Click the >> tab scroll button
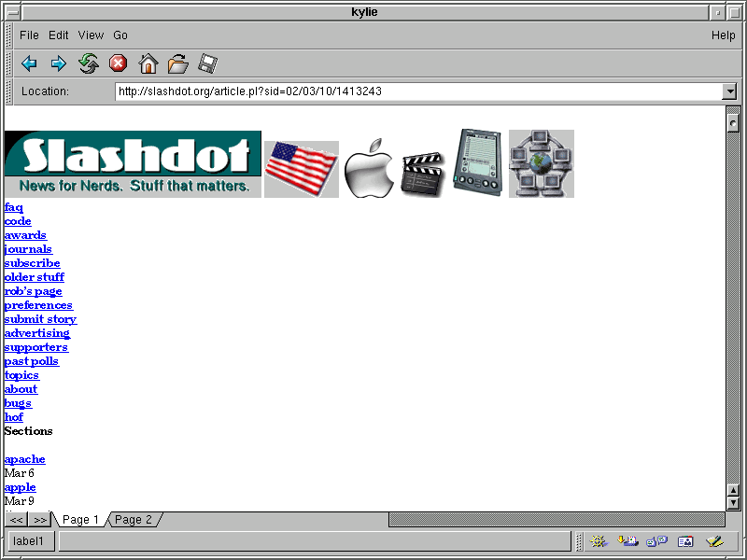The height and width of the screenshot is (560, 747). [x=40, y=520]
